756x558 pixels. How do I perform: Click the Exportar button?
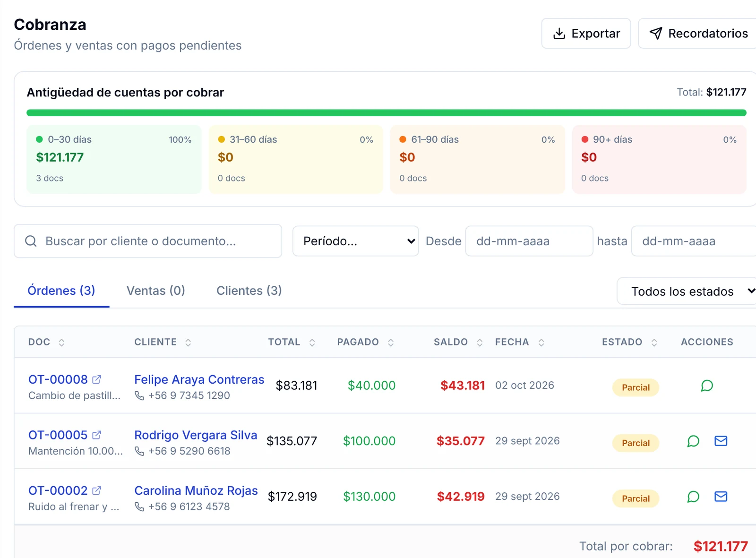click(586, 34)
